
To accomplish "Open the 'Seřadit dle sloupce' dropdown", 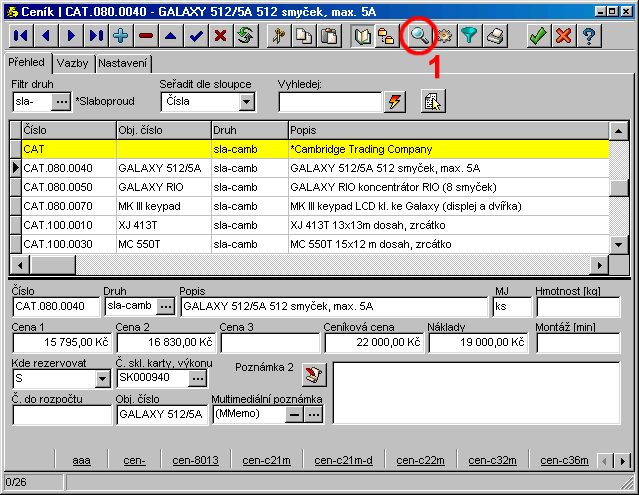I will click(x=246, y=101).
